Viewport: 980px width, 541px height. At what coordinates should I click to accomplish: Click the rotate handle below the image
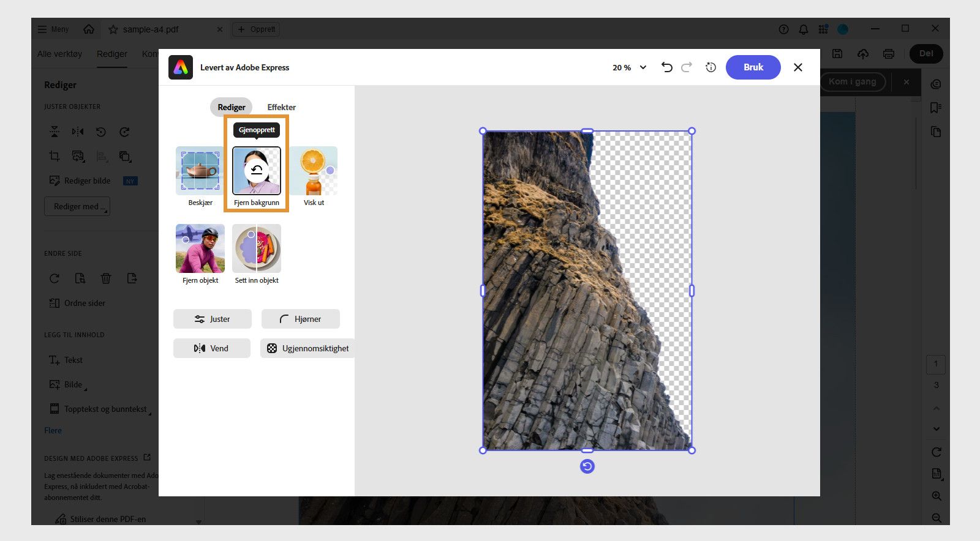click(587, 466)
